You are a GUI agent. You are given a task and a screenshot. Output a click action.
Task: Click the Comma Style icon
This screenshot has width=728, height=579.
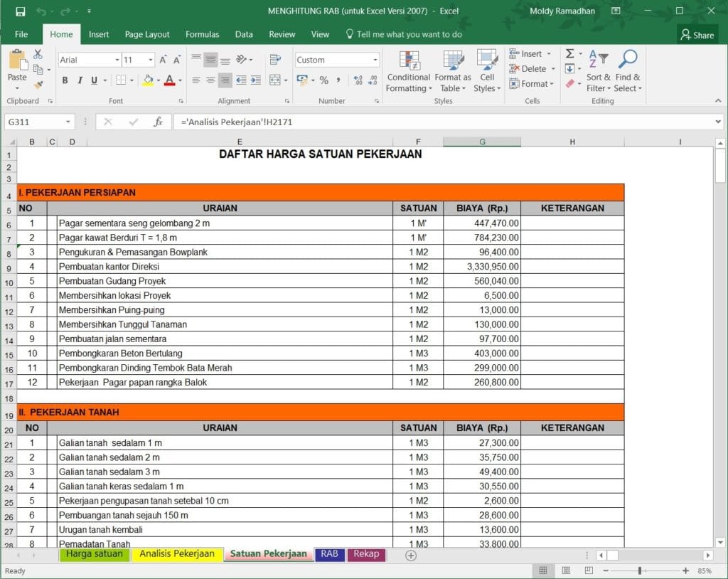point(337,80)
